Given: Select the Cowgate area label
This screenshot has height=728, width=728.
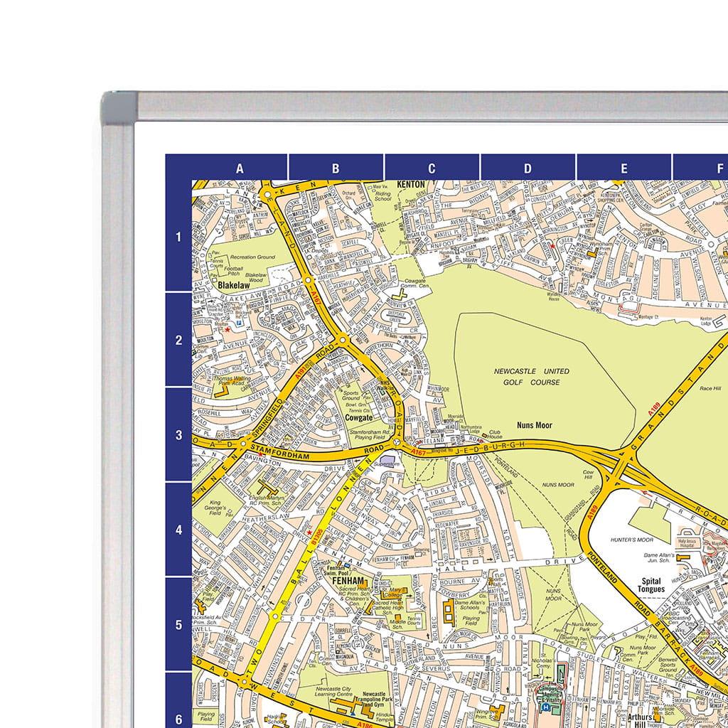Looking at the screenshot, I should [358, 417].
